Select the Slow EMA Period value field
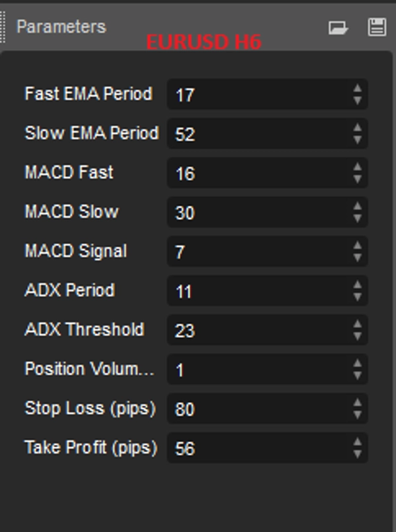The height and width of the screenshot is (532, 396). point(257,134)
